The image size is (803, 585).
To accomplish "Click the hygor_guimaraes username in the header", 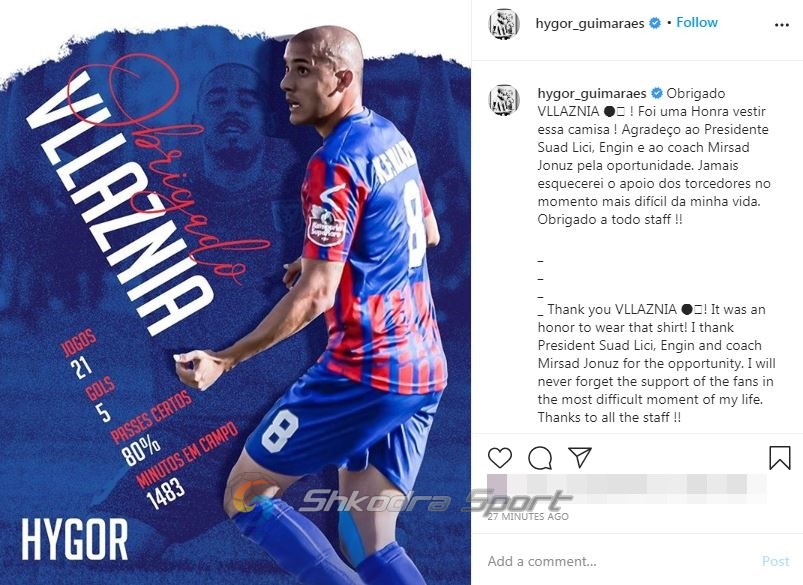I will pyautogui.click(x=590, y=24).
